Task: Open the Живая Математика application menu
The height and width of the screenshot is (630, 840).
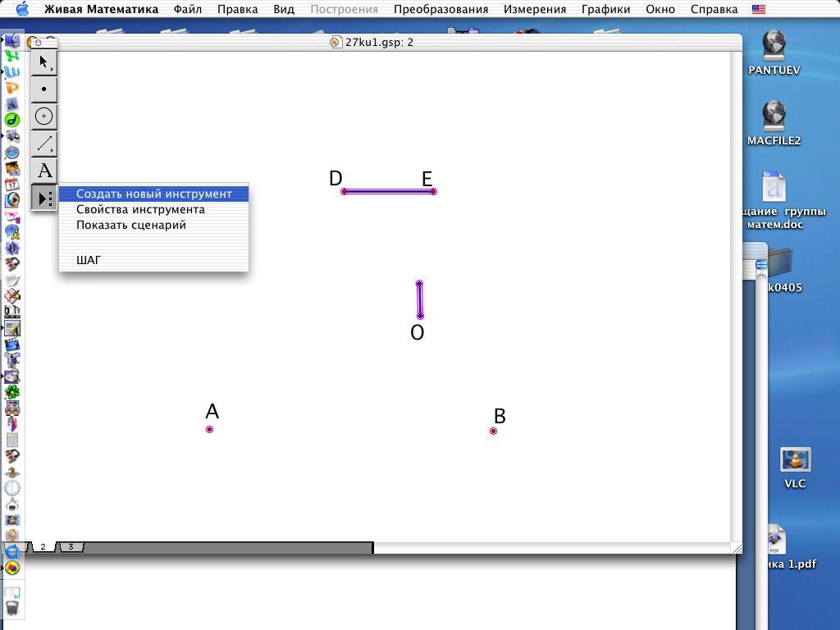Action: click(101, 9)
